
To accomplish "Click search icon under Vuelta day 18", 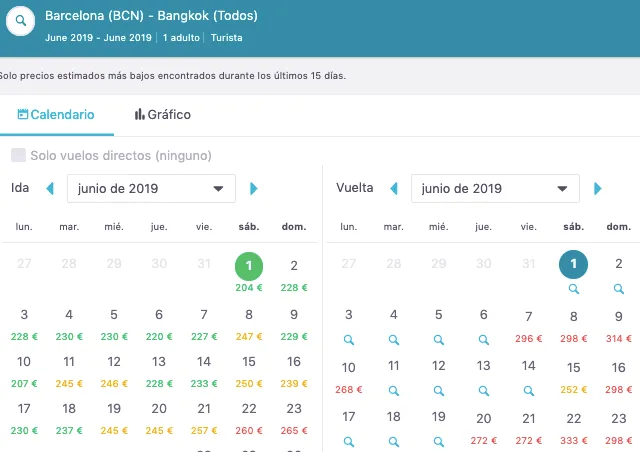I will point(393,442).
